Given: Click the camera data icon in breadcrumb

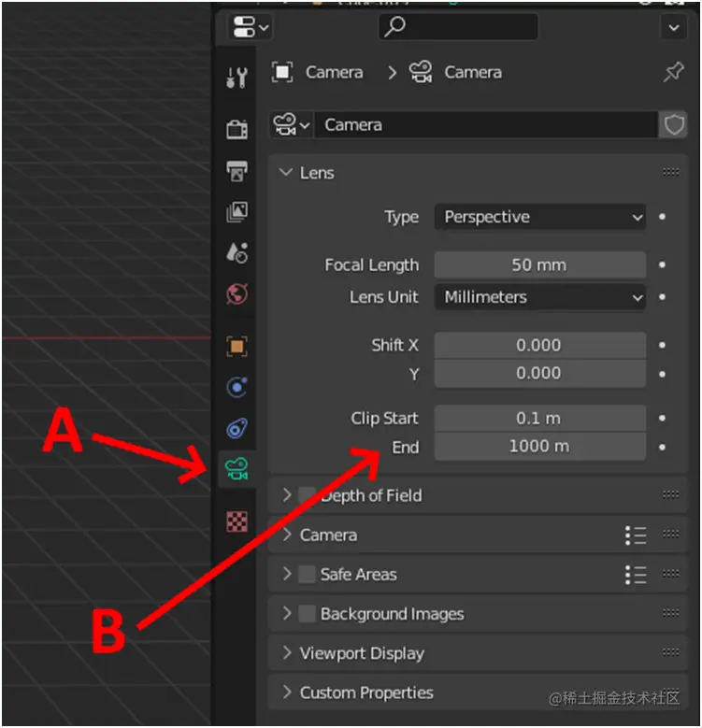Looking at the screenshot, I should point(421,73).
